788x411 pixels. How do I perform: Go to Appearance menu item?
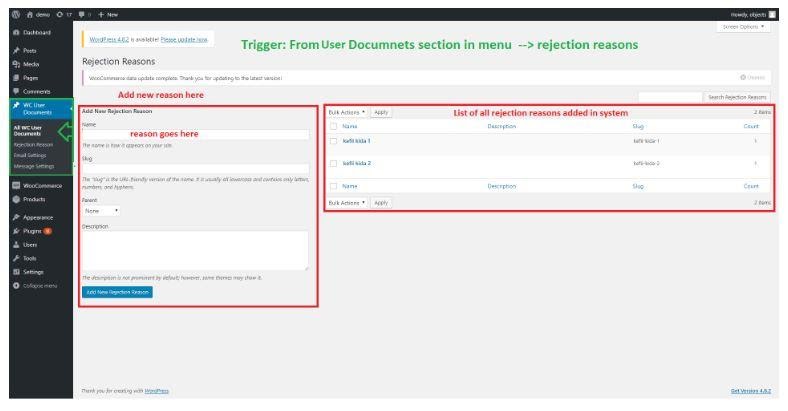click(38, 218)
